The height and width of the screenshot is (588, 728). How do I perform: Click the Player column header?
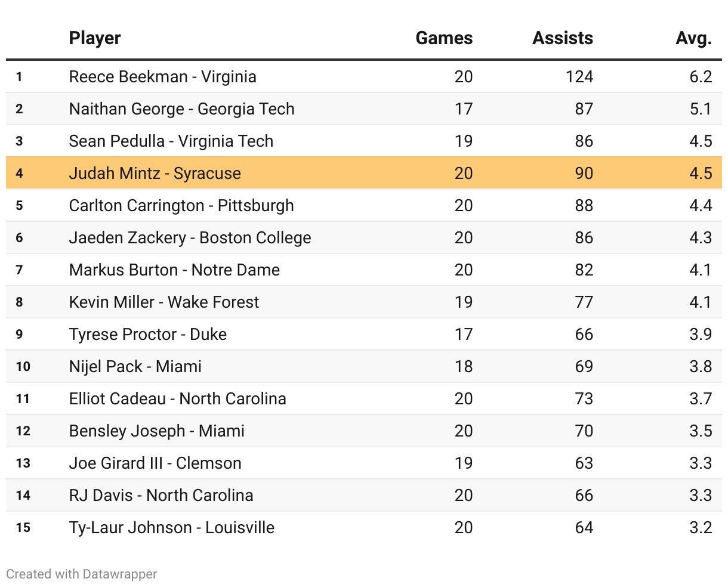95,38
